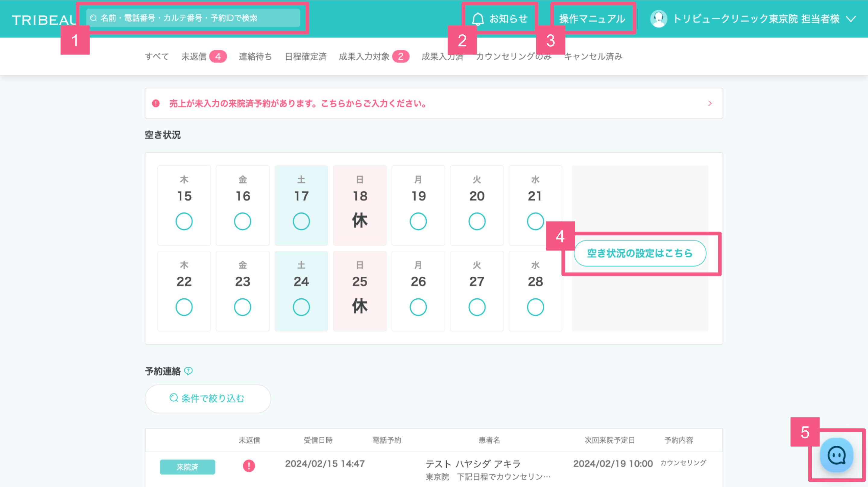This screenshot has height=487, width=868.
Task: Open 条件で絞り込む filter options
Action: (208, 399)
